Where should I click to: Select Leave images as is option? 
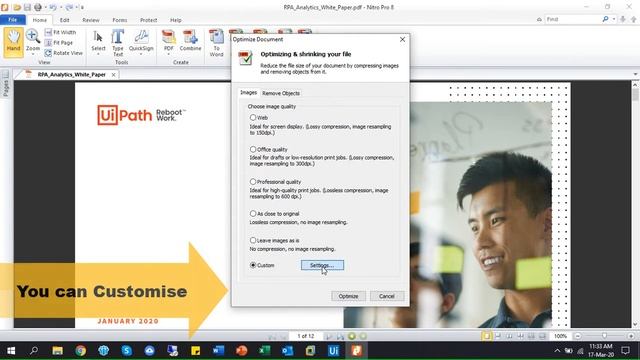[253, 240]
